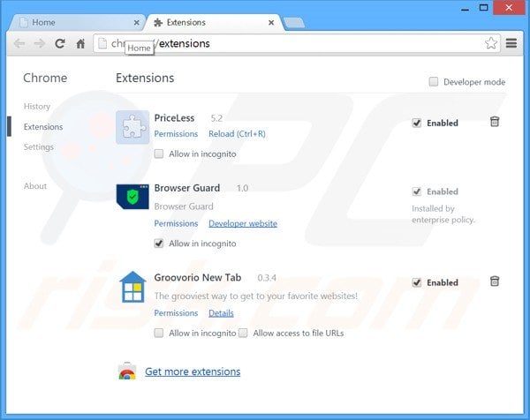Open History in the Chrome sidebar
Viewport: 530px width, 420px height.
[x=37, y=107]
